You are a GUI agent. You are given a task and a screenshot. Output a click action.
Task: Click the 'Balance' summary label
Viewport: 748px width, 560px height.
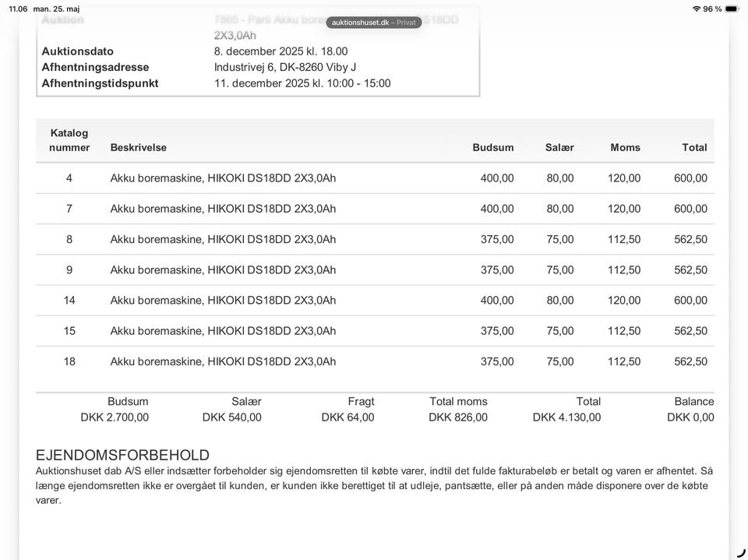click(694, 402)
